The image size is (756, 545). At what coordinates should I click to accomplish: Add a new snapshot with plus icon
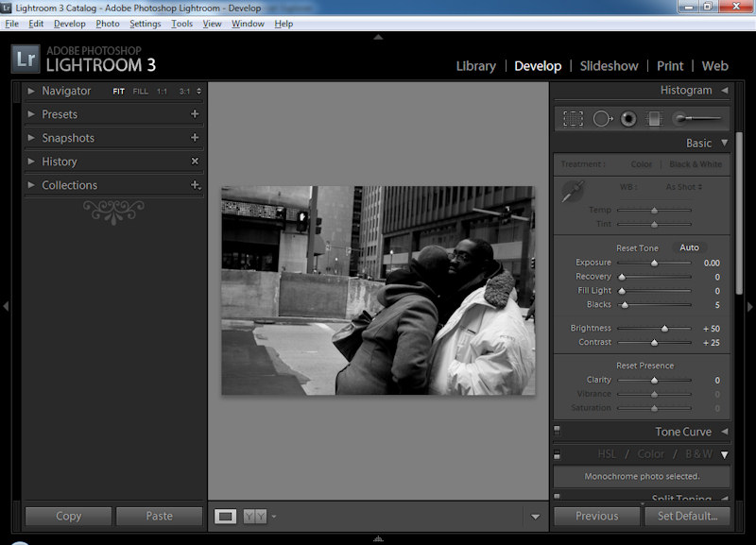pyautogui.click(x=195, y=138)
